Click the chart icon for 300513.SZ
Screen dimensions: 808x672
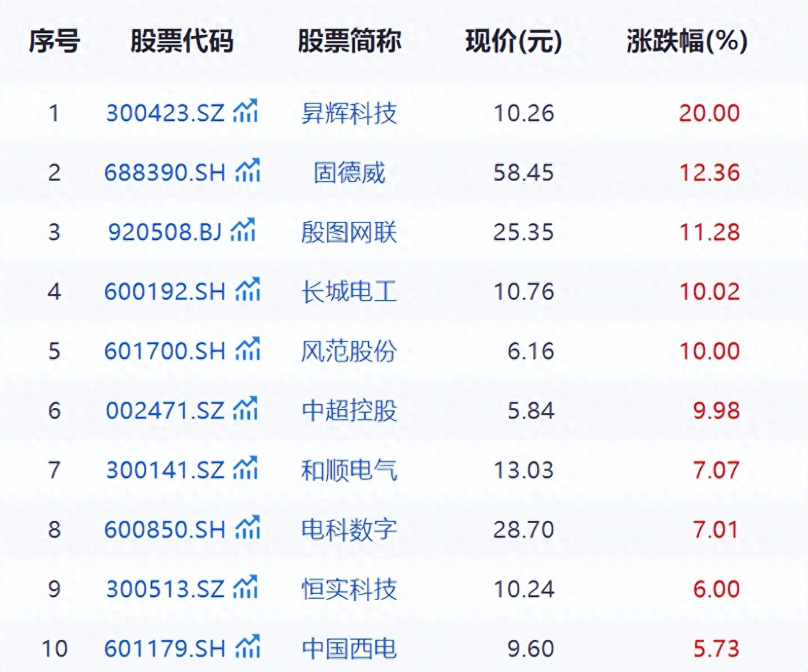(x=245, y=588)
